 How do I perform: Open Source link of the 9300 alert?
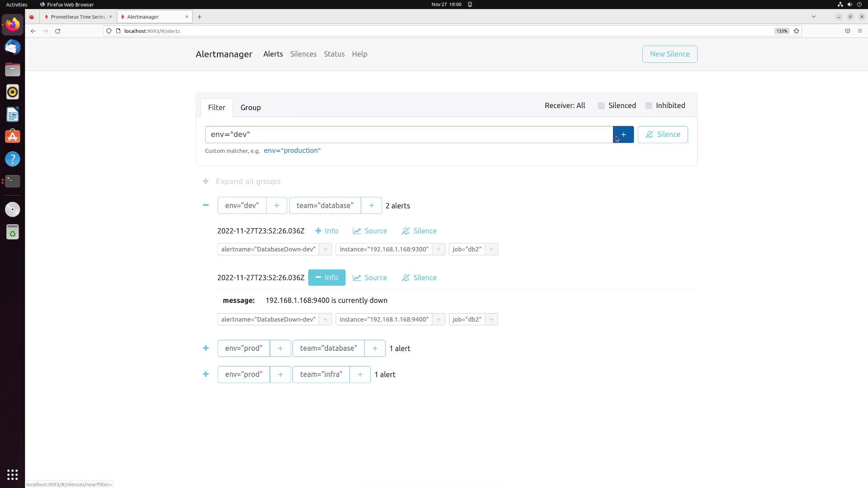point(370,231)
